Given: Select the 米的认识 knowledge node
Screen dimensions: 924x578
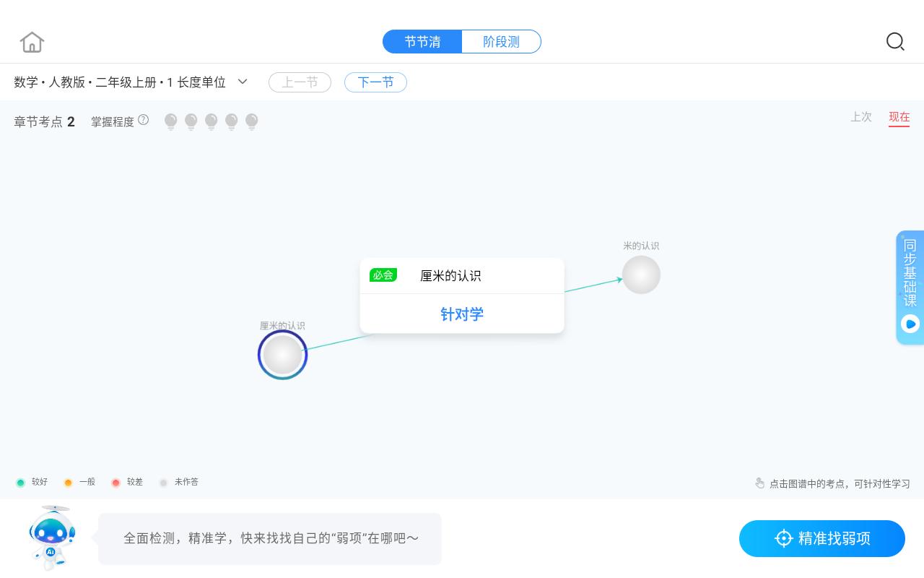Looking at the screenshot, I should tap(641, 275).
